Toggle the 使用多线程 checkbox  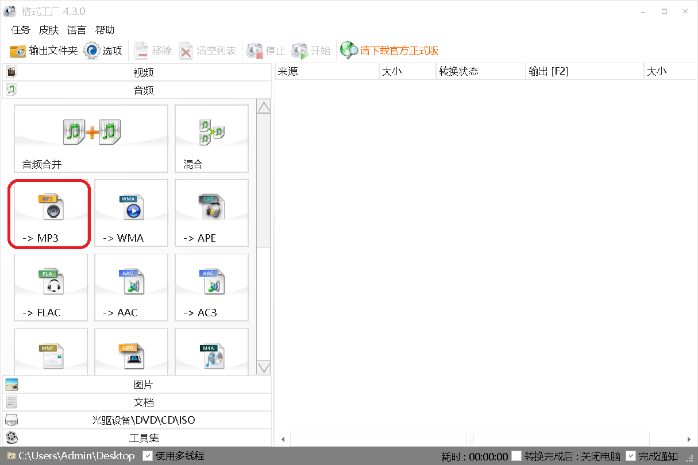148,456
